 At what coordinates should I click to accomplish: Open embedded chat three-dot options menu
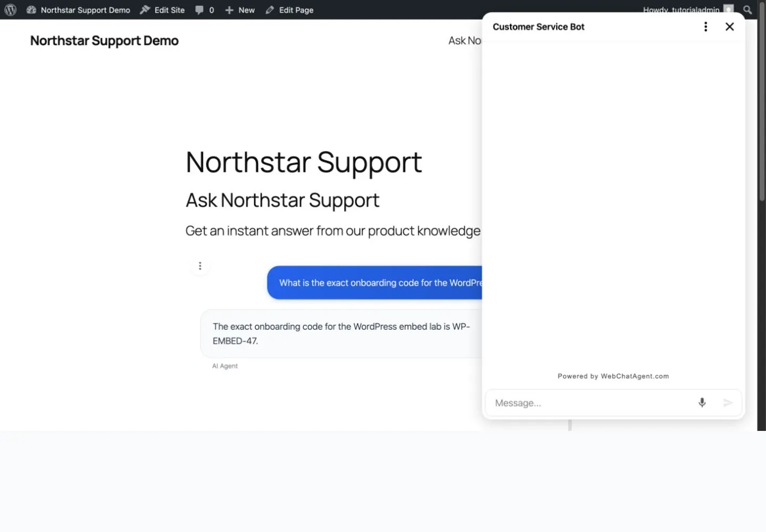click(200, 266)
